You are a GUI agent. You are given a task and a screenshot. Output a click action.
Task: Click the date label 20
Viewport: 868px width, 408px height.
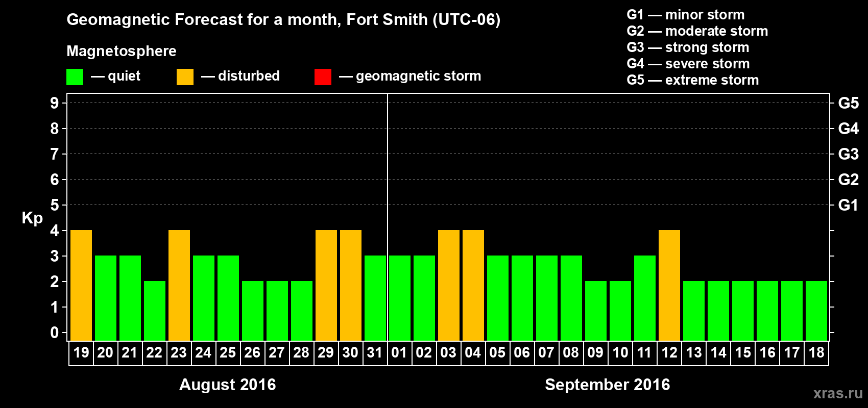[105, 352]
